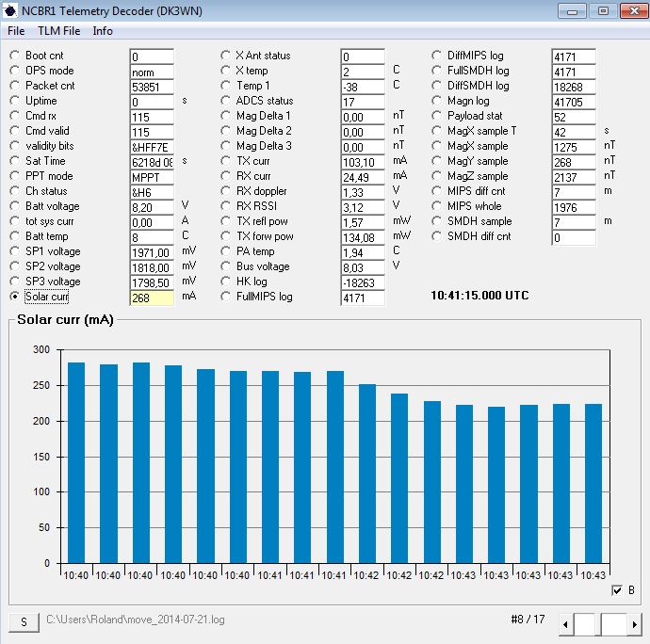Uncheck the B checkbox below the chart
This screenshot has height=644, width=650.
617,590
